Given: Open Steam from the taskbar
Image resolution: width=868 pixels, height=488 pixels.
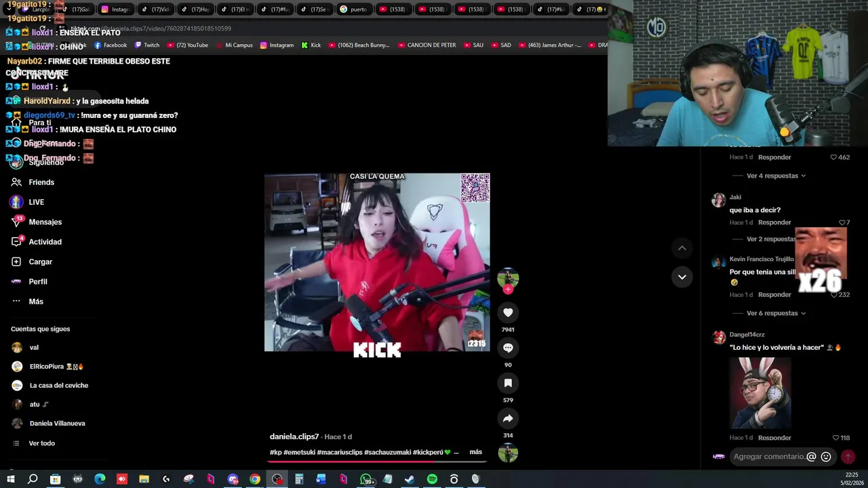Looking at the screenshot, I should [410, 479].
